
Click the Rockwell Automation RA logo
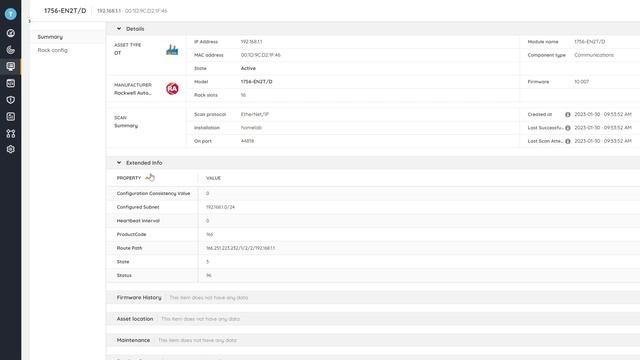point(172,89)
